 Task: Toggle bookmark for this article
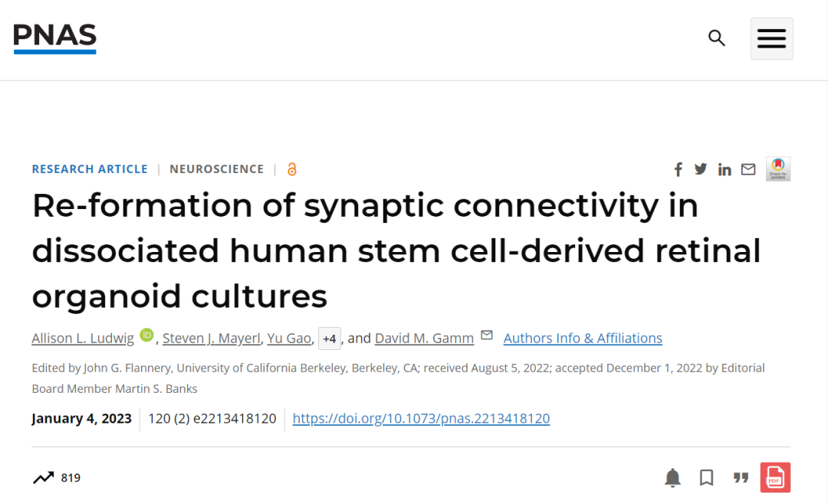point(706,478)
